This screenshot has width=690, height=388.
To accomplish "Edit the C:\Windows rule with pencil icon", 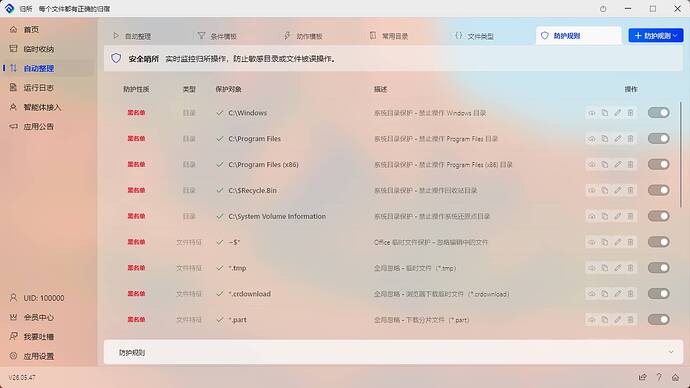I will [618, 113].
